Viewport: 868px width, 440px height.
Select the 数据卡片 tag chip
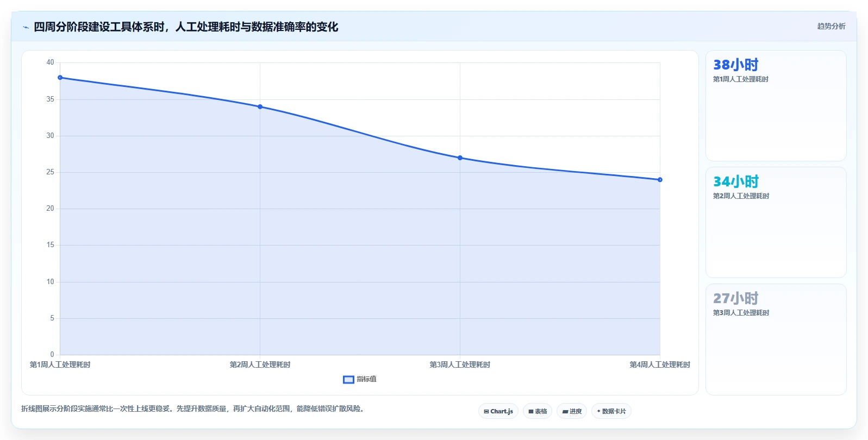click(x=611, y=411)
